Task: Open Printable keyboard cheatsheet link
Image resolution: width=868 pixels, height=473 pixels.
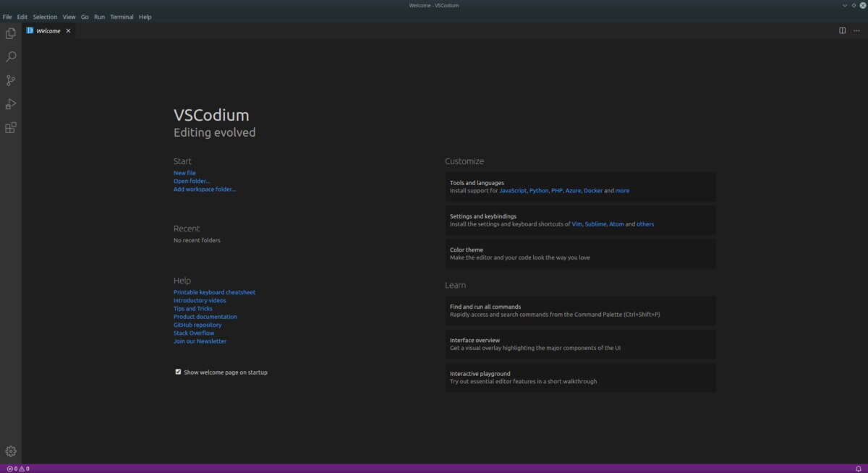Action: pos(214,292)
